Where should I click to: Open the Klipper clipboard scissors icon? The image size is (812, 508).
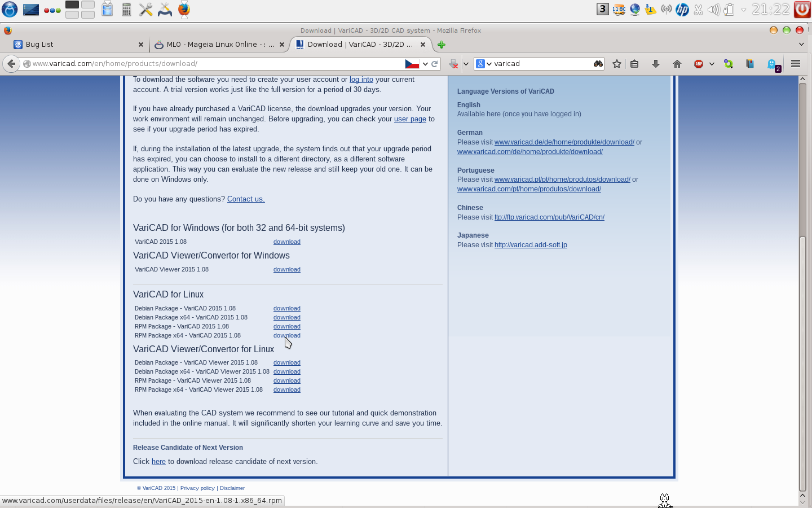[698, 10]
